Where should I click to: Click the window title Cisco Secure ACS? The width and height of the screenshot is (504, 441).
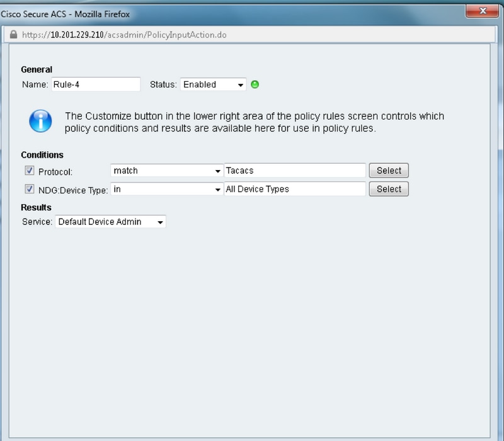click(x=66, y=14)
